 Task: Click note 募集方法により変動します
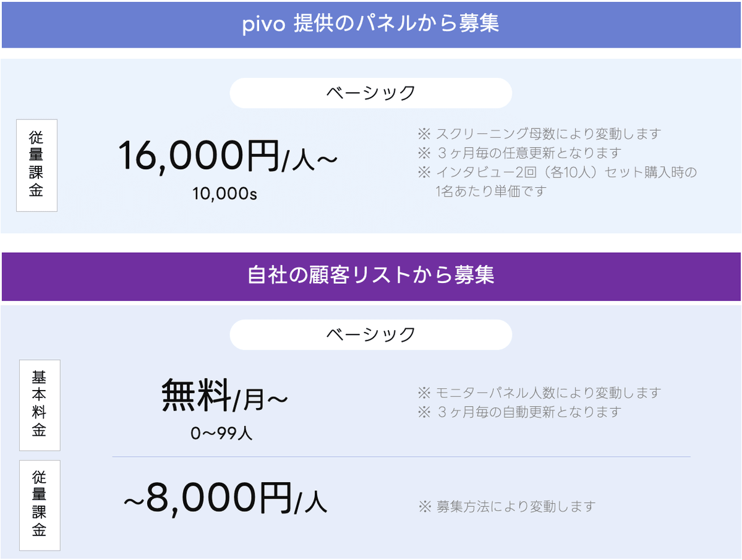pos(507,507)
